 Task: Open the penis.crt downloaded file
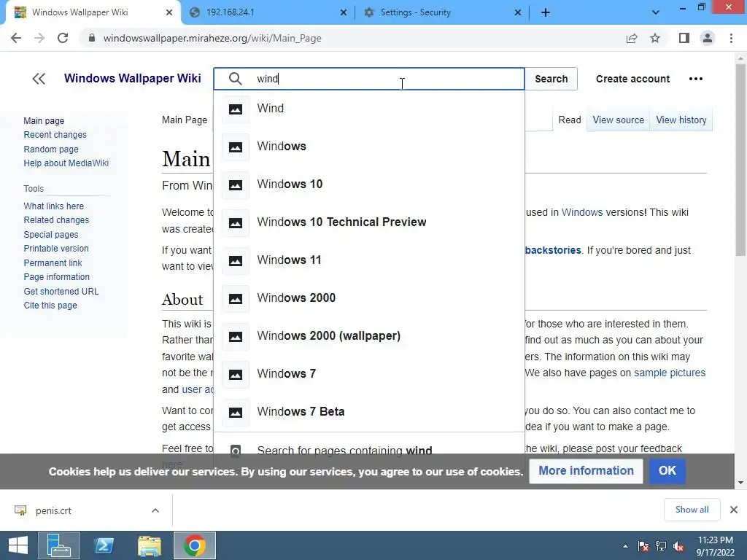pos(53,510)
